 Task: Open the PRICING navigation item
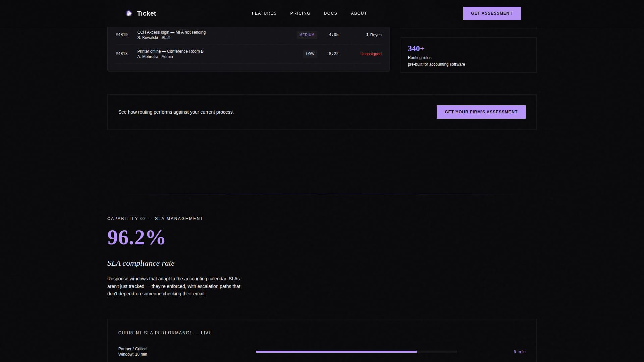point(300,13)
